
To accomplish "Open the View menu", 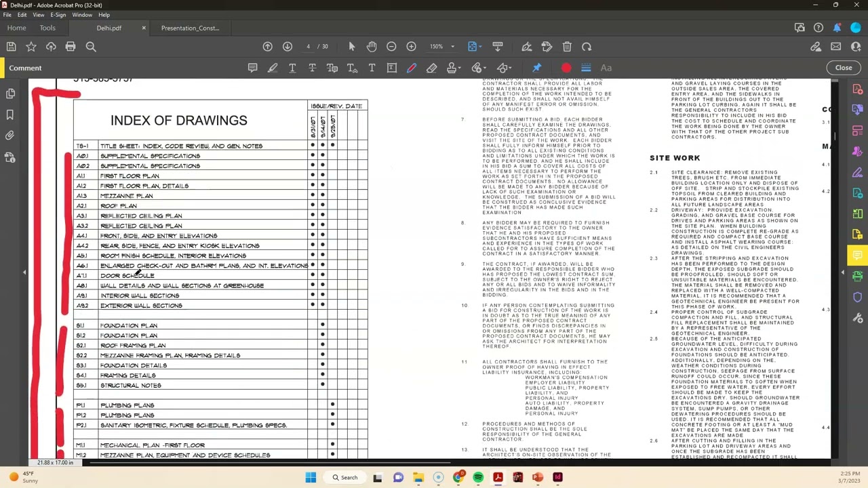I will coord(39,15).
